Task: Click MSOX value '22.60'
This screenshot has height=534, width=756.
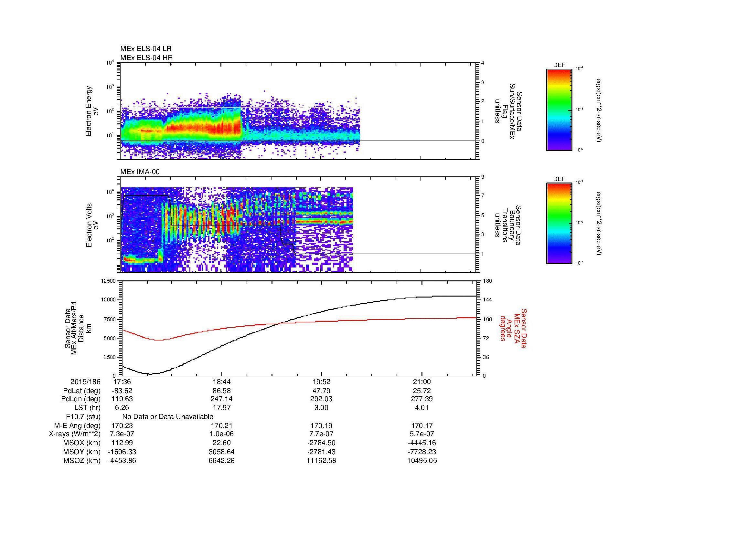Action: coord(222,443)
